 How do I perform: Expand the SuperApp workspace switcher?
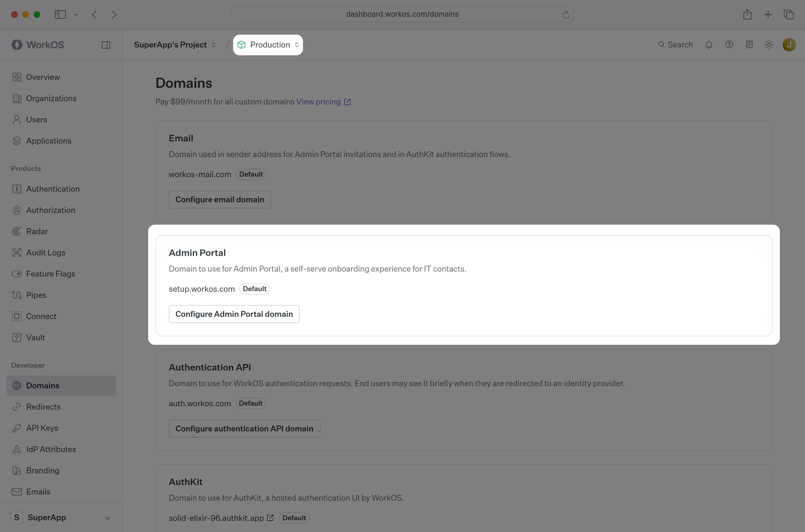(x=61, y=517)
